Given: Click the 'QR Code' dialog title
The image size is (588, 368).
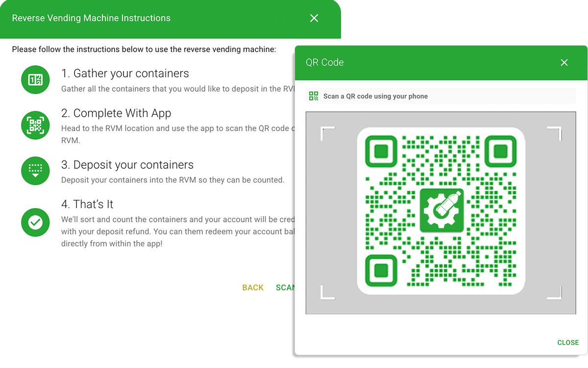Looking at the screenshot, I should pos(325,62).
